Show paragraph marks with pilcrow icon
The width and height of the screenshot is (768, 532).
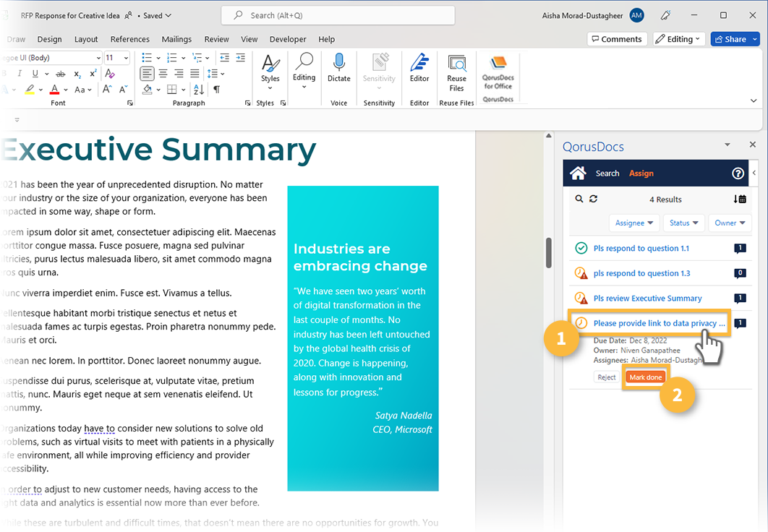click(x=216, y=90)
